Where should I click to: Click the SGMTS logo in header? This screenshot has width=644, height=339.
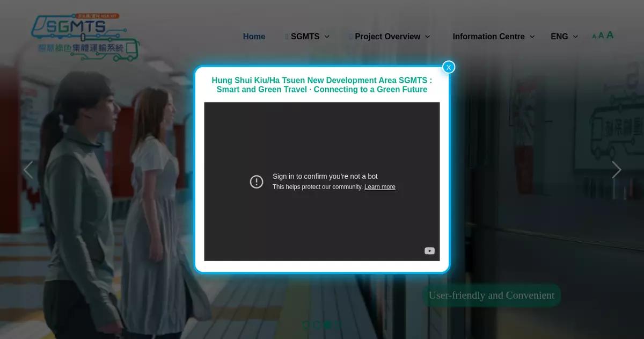(x=85, y=37)
